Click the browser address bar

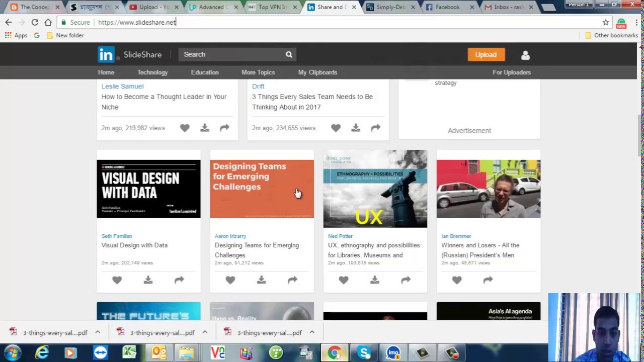[x=332, y=22]
